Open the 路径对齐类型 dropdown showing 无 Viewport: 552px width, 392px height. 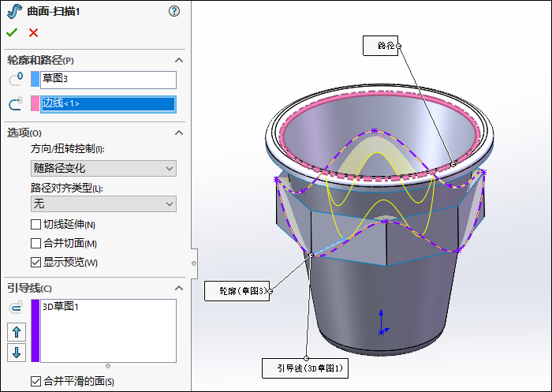103,204
